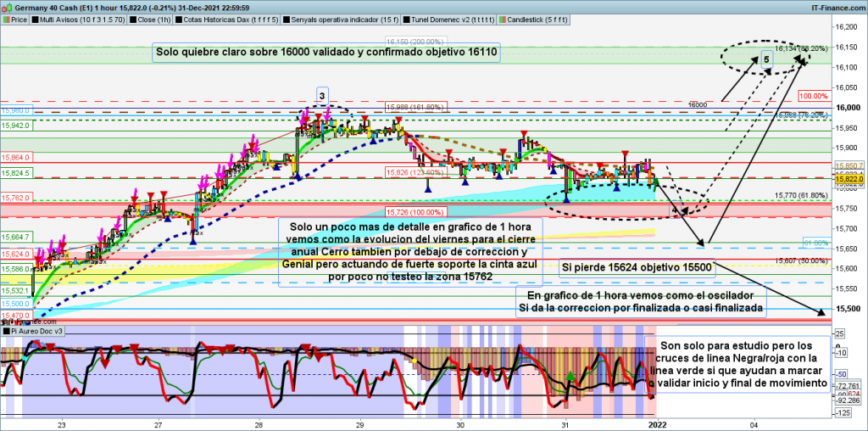
Task: Click the wave 3 label box
Action: (x=322, y=94)
